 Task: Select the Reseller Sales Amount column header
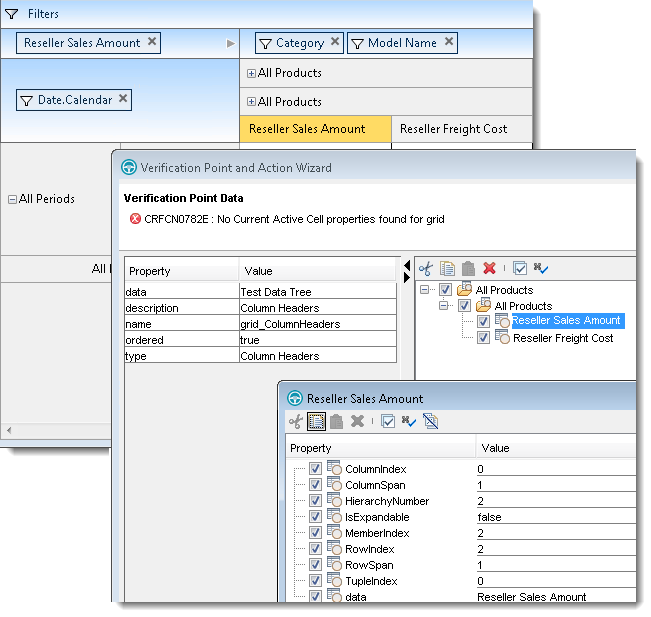click(x=306, y=129)
